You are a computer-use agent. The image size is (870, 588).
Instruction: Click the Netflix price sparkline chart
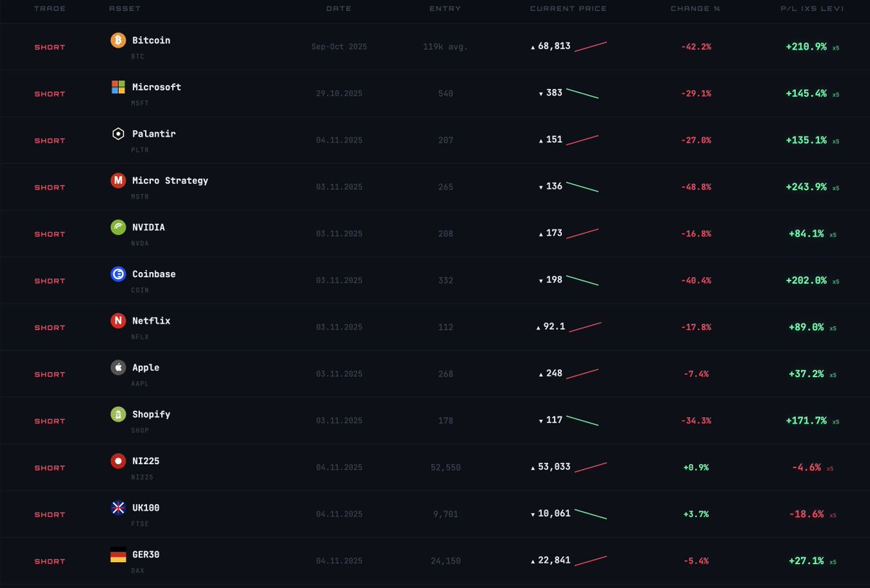click(585, 327)
